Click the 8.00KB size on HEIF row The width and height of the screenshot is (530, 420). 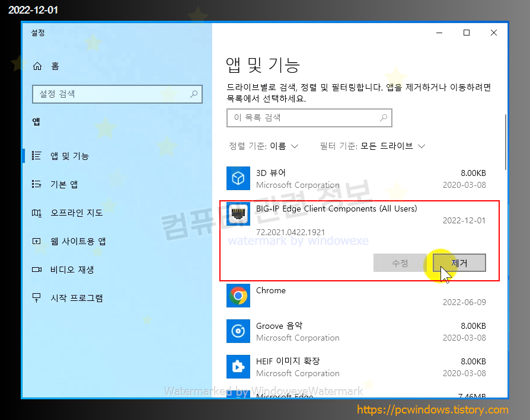click(473, 361)
